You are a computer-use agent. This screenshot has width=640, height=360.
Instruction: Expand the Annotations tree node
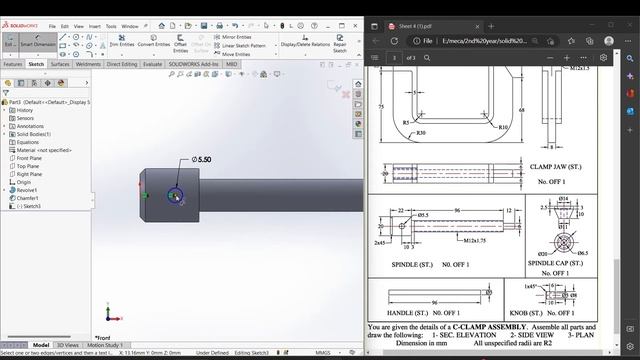click(4, 126)
